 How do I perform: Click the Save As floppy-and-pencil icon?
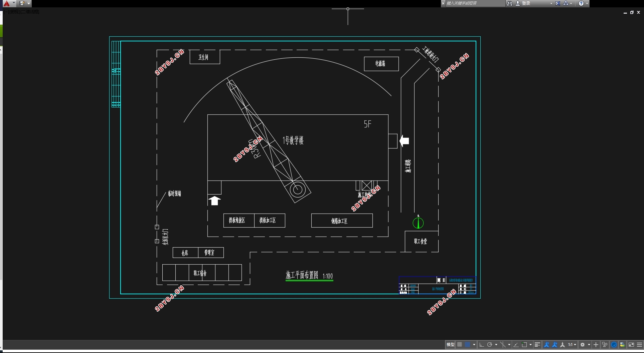tap(22, 3)
